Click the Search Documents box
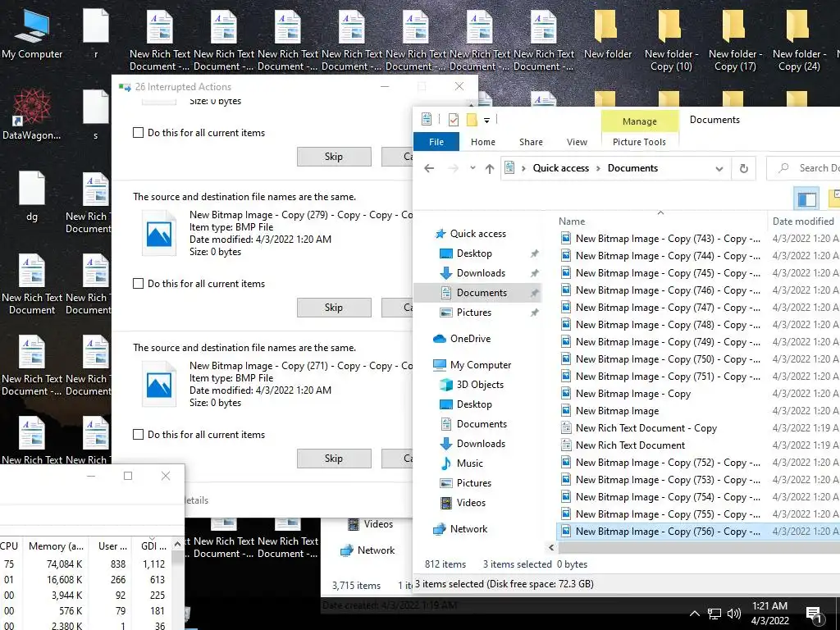This screenshot has width=840, height=630. pos(804,168)
